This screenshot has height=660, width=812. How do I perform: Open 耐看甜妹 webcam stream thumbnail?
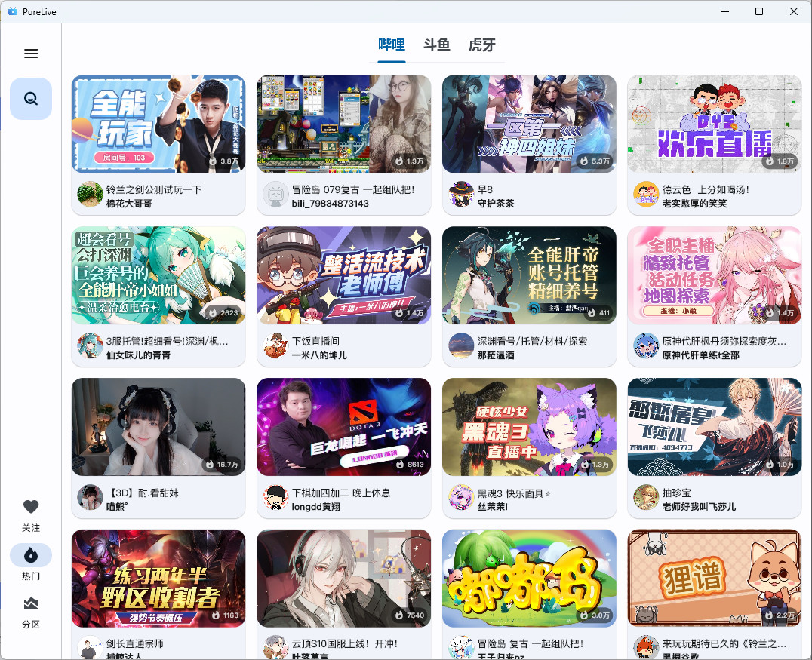click(158, 427)
